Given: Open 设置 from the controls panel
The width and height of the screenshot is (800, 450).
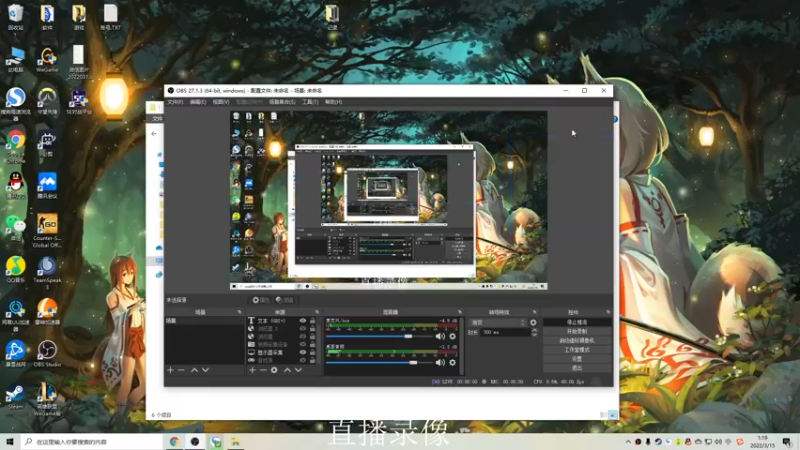Looking at the screenshot, I should (577, 359).
